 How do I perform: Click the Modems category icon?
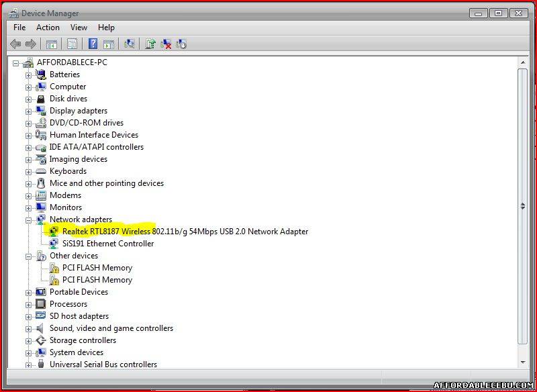41,195
